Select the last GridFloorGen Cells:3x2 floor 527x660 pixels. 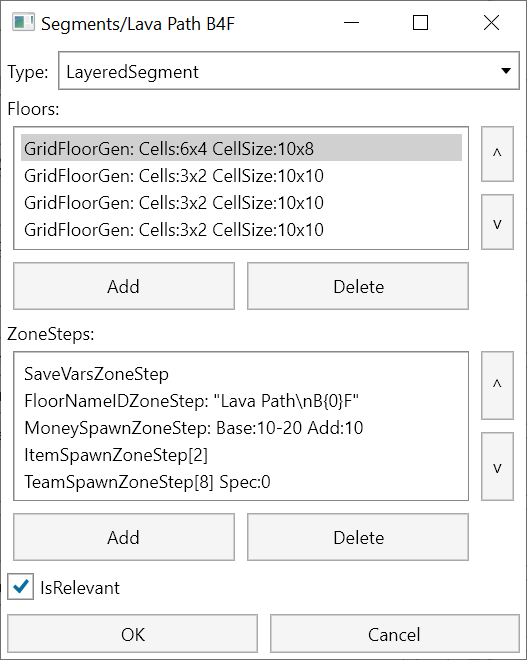point(241,229)
